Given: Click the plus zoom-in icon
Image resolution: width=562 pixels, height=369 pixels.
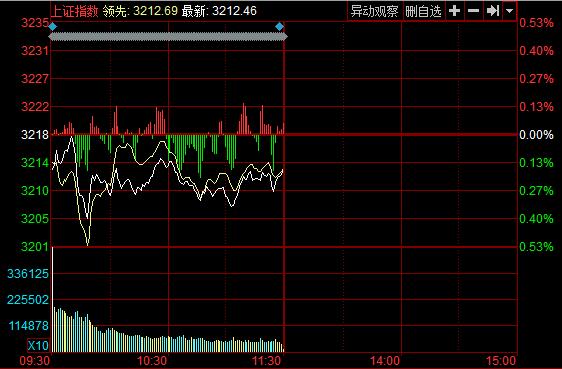Looking at the screenshot, I should pos(454,11).
